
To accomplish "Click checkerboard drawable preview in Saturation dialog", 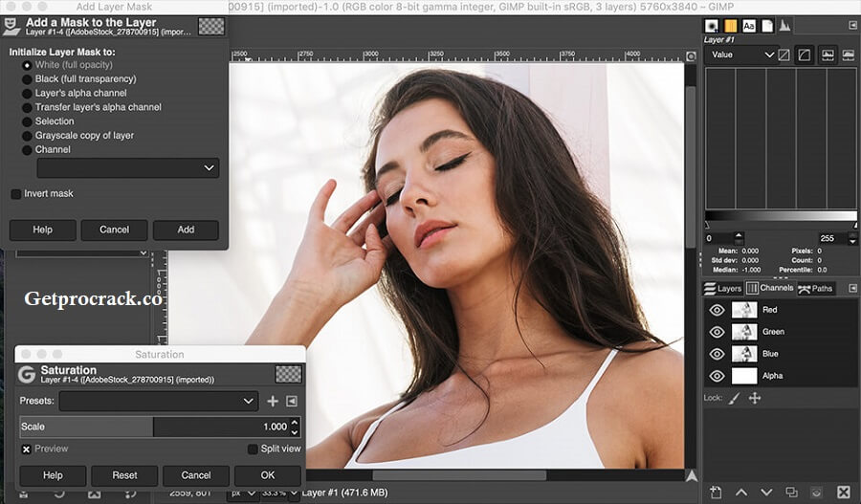I will click(288, 374).
